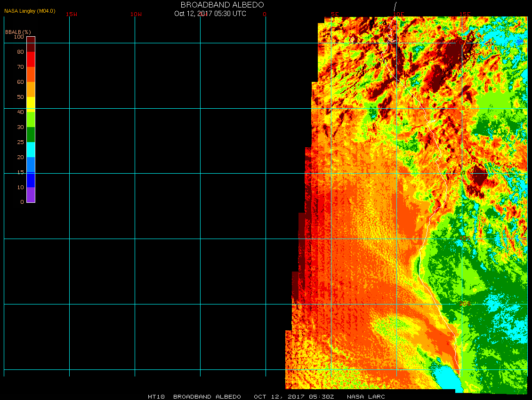The image size is (532, 400).
Task: Click the orange-red 60–70 legend swatch
Action: (x=31, y=74)
